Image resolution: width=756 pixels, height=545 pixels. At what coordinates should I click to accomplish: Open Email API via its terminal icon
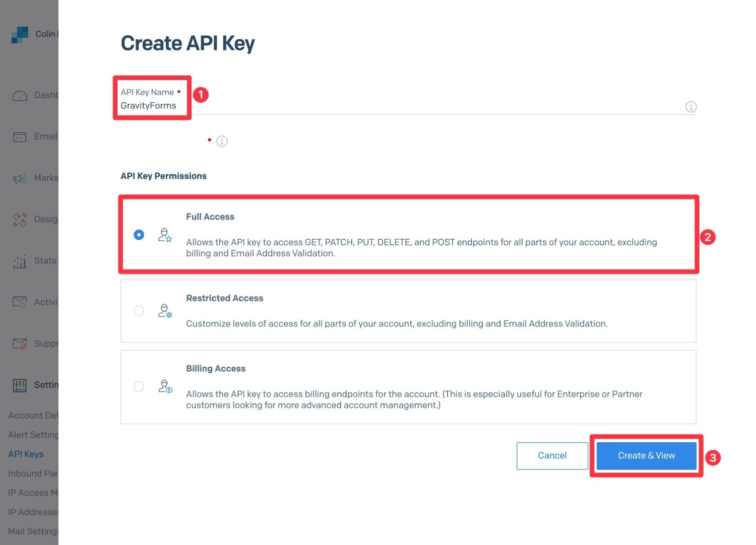20,137
